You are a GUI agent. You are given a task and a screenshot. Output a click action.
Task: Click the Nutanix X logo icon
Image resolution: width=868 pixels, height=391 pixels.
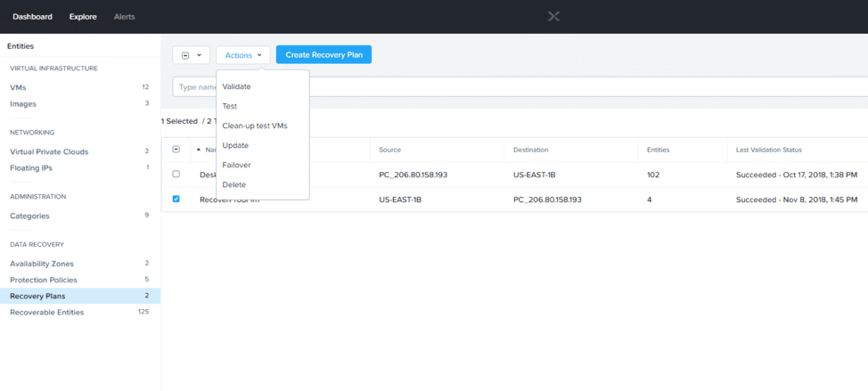[553, 16]
